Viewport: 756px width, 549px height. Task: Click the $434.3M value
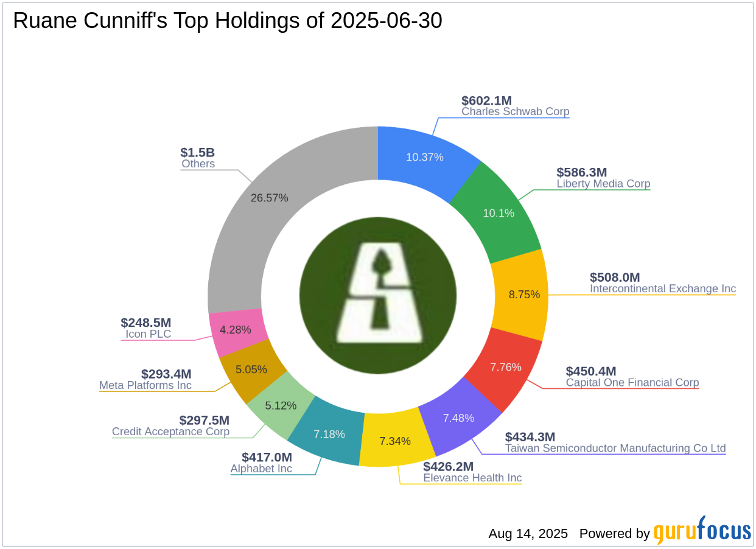[530, 437]
